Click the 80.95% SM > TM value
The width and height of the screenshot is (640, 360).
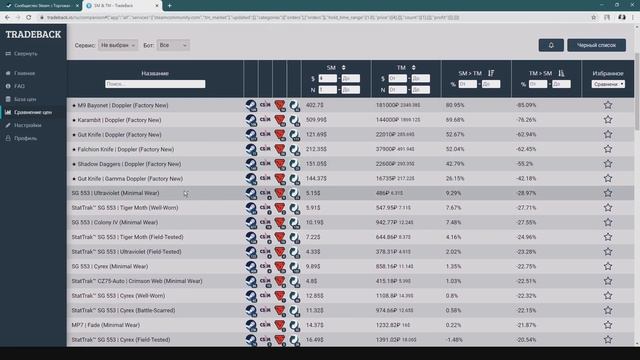tap(455, 105)
